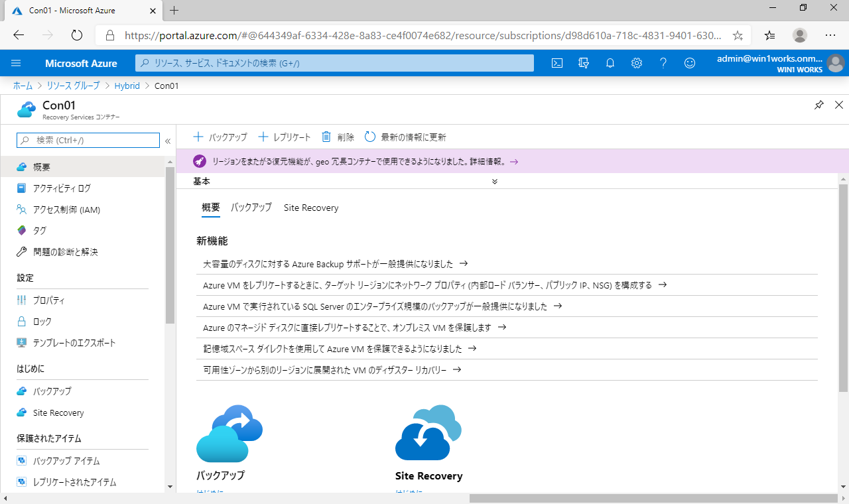Click the browser back arrow
Screen dimensions: 849x504
(18, 35)
